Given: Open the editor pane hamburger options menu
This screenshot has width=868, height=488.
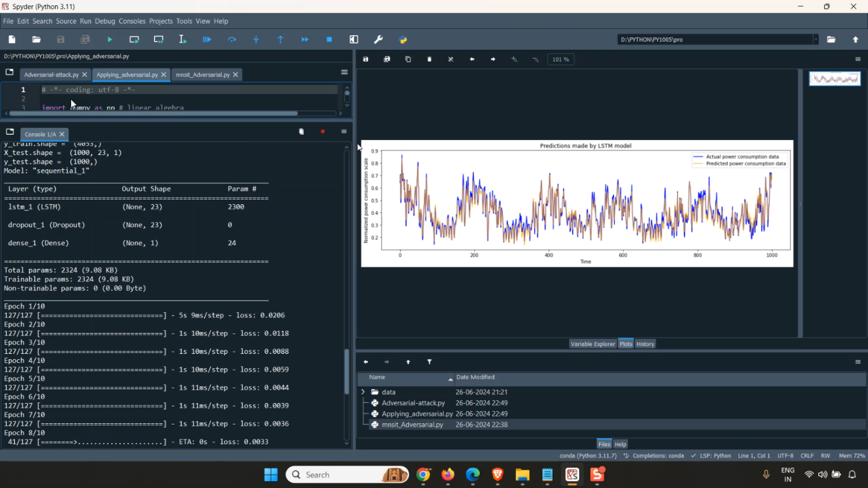Looking at the screenshot, I should click(344, 72).
